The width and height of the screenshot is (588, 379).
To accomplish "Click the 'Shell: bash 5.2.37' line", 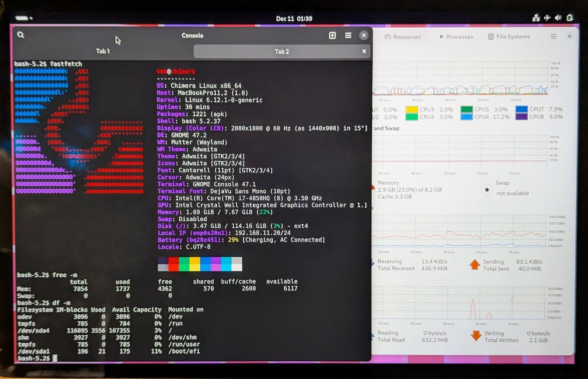I will pyautogui.click(x=189, y=121).
